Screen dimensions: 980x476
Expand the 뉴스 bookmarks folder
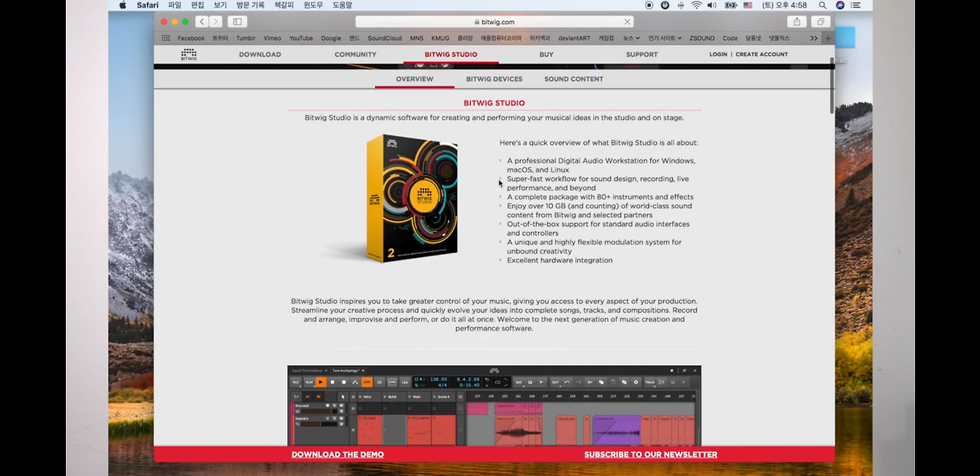click(630, 37)
